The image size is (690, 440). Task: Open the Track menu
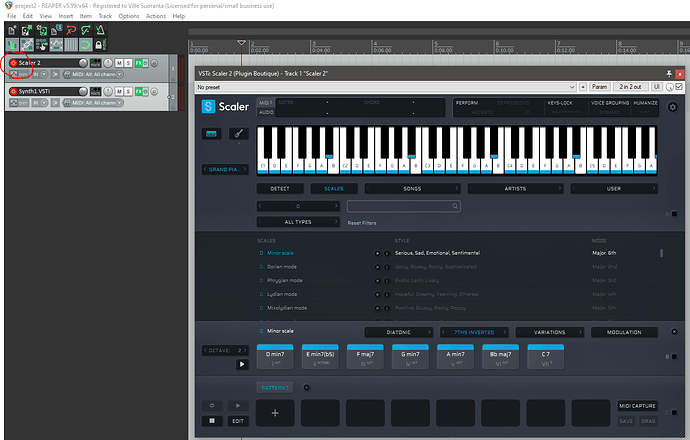coord(105,16)
